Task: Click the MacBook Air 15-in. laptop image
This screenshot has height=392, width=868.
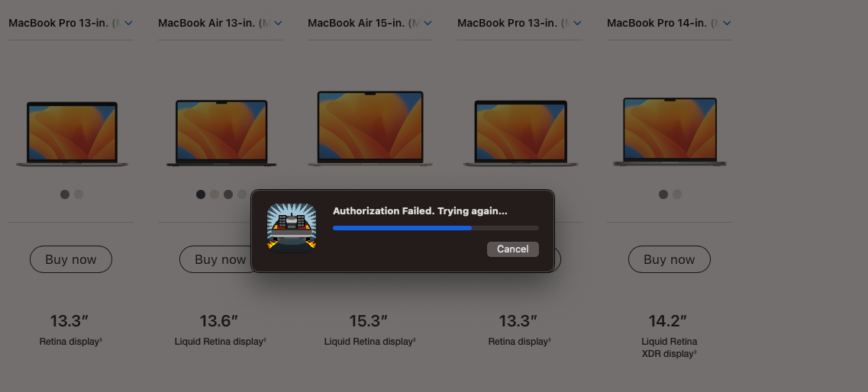Action: pyautogui.click(x=370, y=128)
